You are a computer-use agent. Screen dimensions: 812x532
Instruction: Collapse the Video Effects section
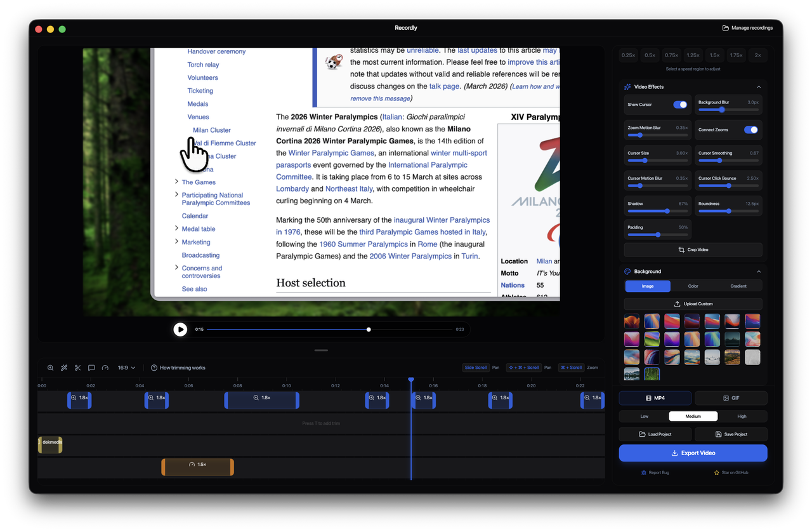[758, 86]
